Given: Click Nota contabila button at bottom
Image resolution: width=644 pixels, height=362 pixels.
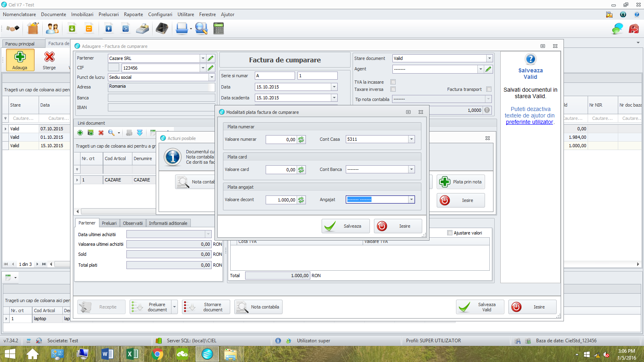Looking at the screenshot, I should click(x=258, y=307).
